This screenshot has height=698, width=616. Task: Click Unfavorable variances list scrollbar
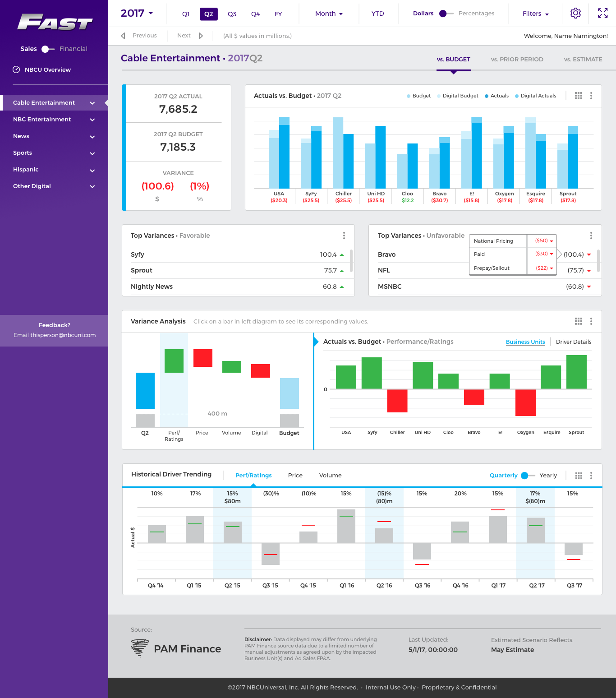click(x=598, y=260)
